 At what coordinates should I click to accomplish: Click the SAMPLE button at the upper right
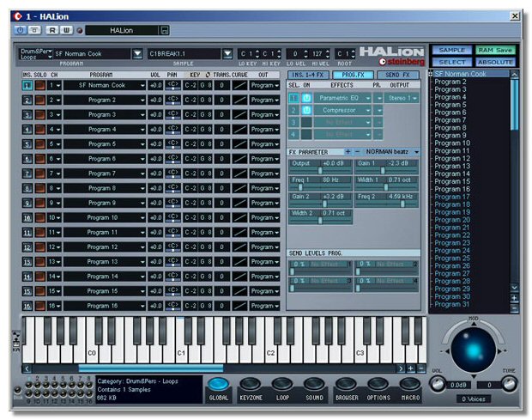tap(452, 51)
